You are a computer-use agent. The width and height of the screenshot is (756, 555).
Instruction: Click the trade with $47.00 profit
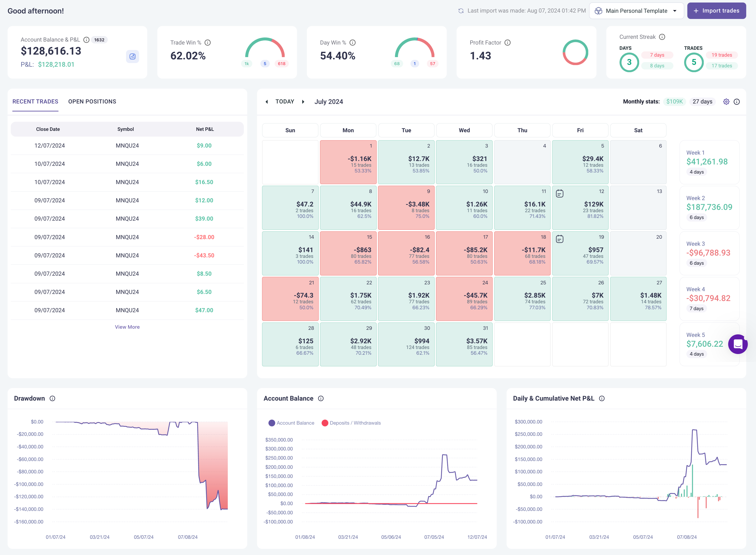tap(127, 310)
